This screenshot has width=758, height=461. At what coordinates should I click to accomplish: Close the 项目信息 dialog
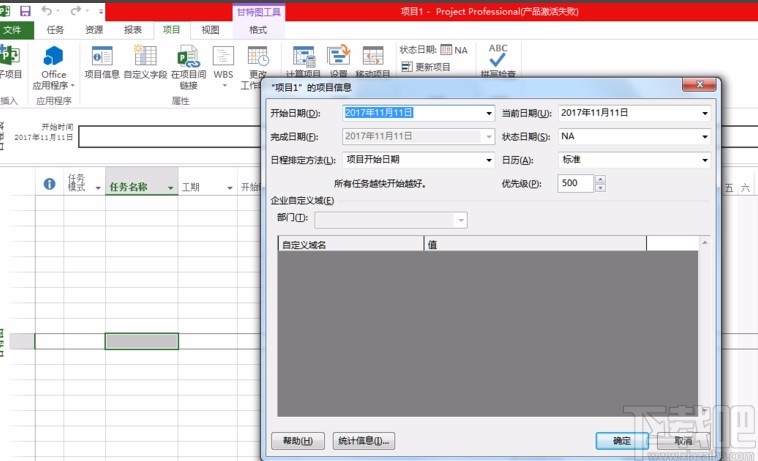(x=699, y=85)
